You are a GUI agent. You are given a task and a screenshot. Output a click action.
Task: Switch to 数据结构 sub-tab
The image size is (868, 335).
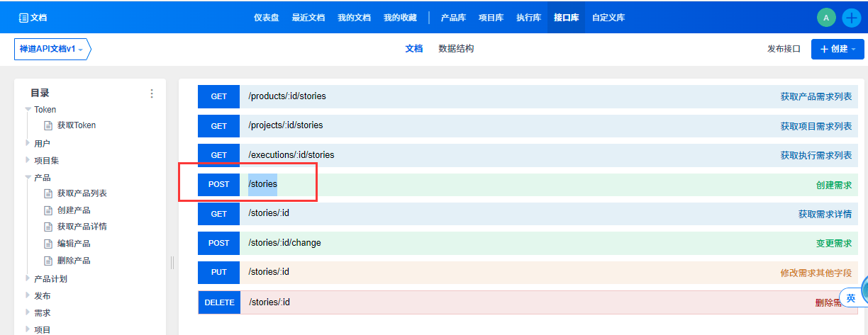tap(456, 49)
